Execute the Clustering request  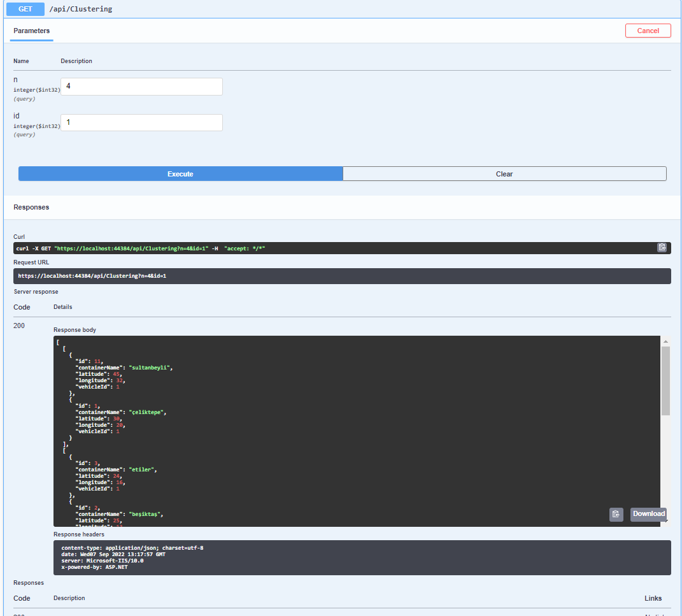(x=180, y=173)
